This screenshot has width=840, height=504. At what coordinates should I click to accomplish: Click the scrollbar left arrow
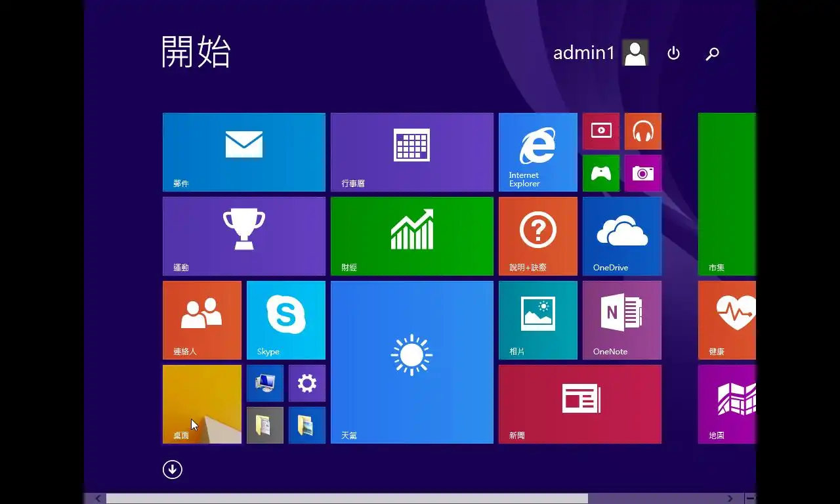point(98,499)
